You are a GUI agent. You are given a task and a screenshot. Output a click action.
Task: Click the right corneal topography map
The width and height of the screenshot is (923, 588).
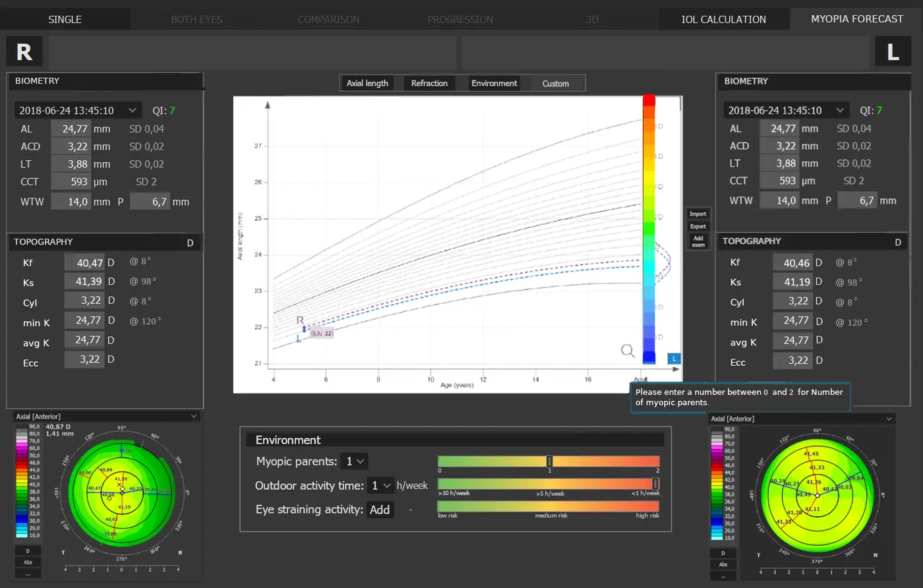817,495
